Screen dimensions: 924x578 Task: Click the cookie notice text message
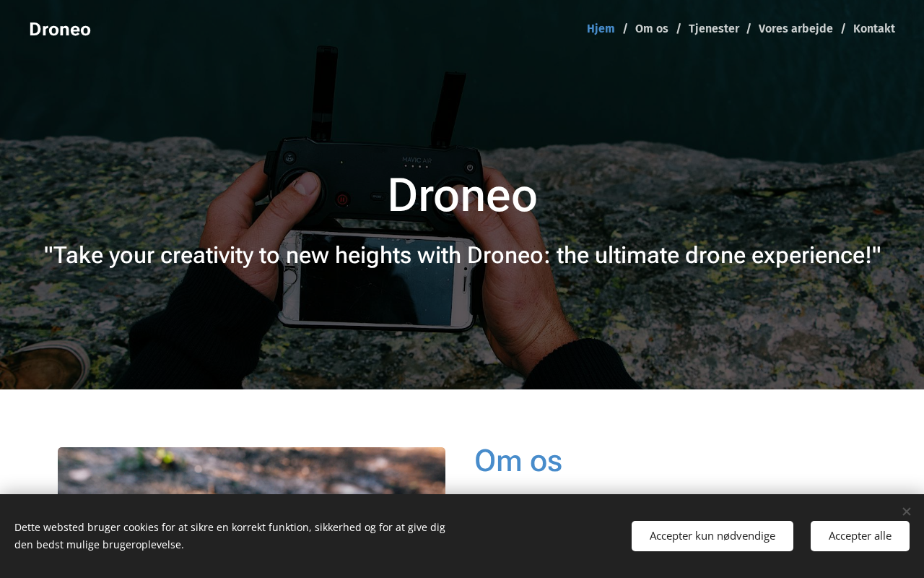tap(230, 536)
